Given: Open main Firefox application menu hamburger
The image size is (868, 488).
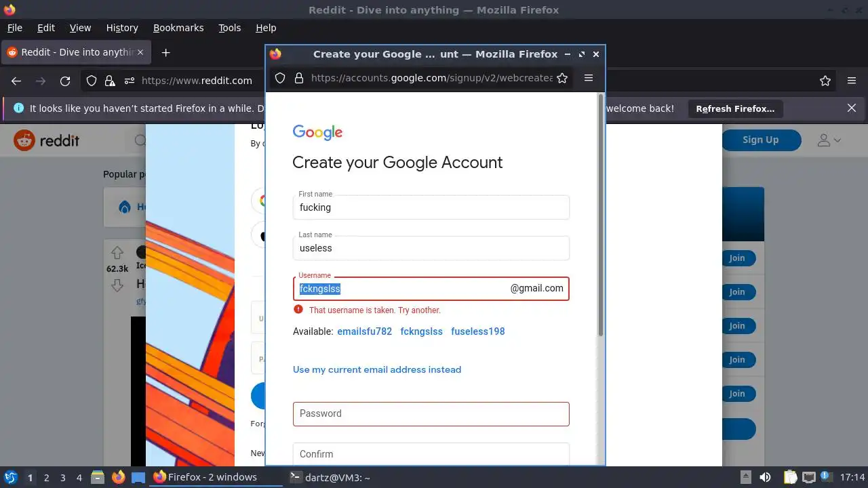Looking at the screenshot, I should [852, 81].
